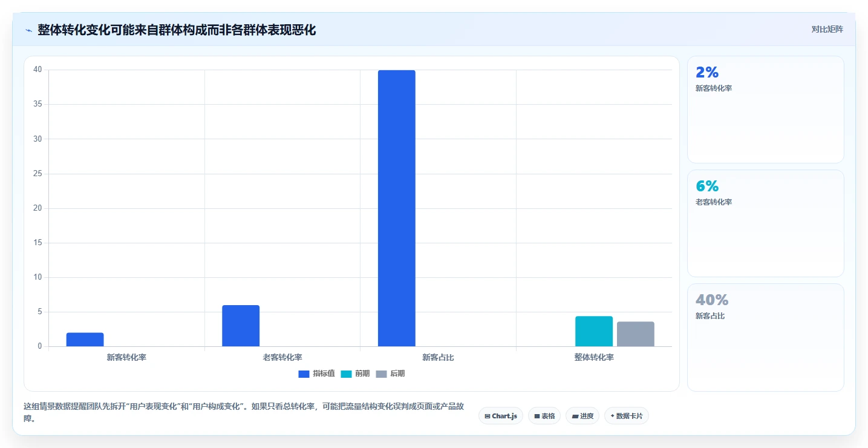
Task: Open the 6% 老客转化率 card
Action: [x=766, y=223]
